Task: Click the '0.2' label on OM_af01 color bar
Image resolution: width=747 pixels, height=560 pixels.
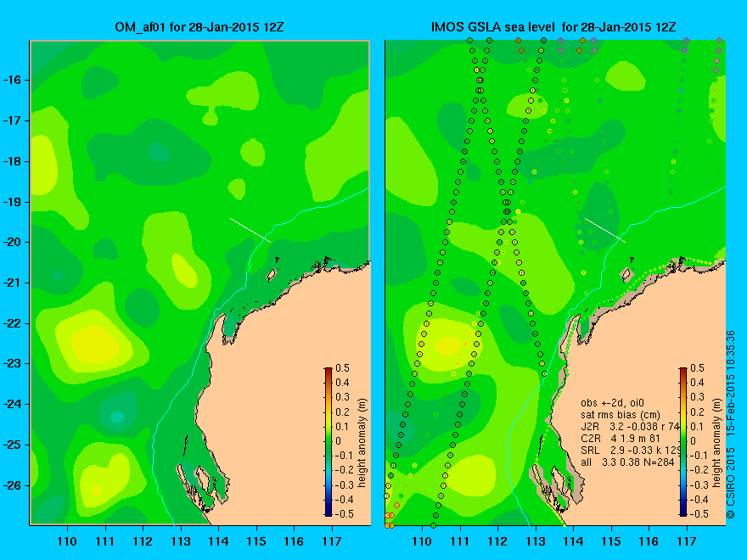Action: [x=343, y=412]
